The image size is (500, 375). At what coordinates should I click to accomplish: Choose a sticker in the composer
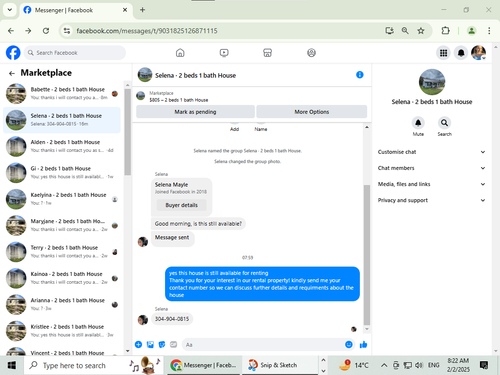click(x=162, y=344)
